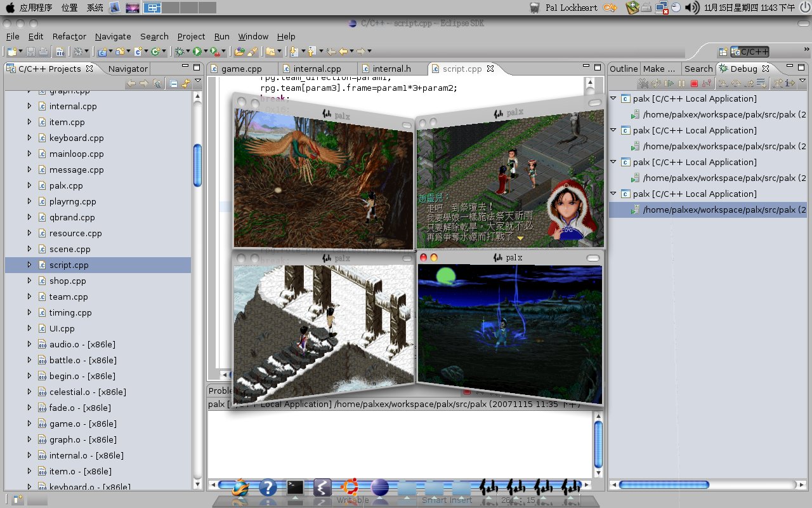
Task: Click the Back navigation arrow in toolbar
Action: pos(344,51)
